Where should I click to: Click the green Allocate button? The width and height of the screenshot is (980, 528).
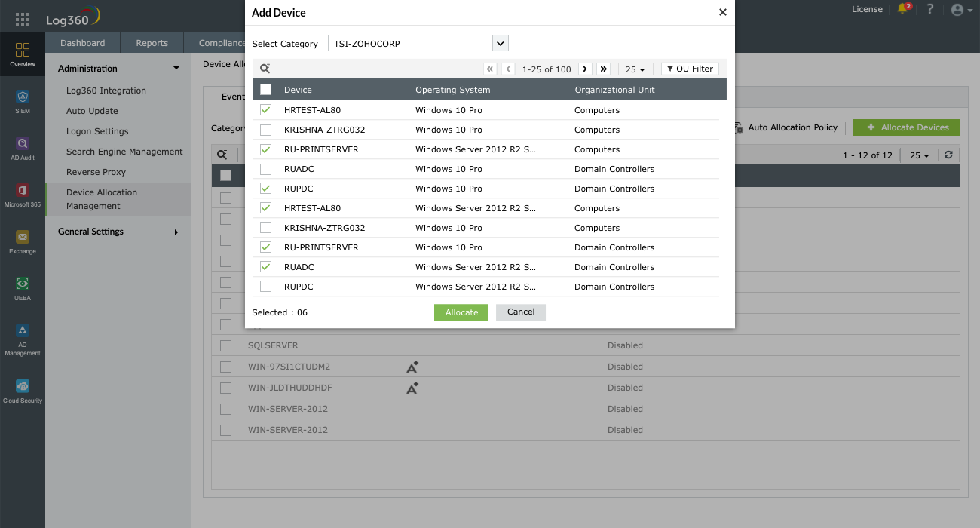pos(461,312)
